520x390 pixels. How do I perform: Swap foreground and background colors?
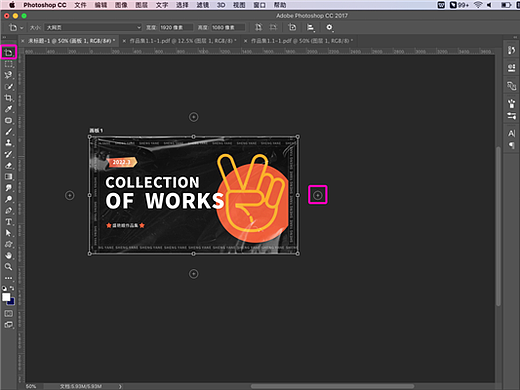[12, 288]
